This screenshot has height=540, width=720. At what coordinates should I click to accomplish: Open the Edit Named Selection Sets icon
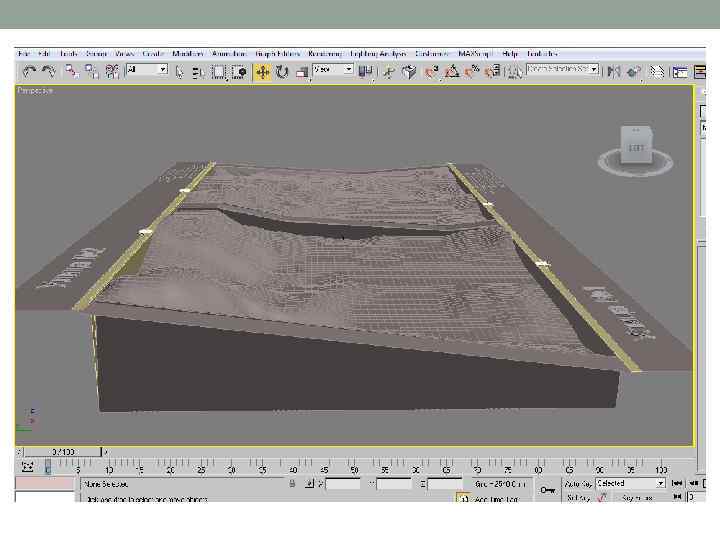click(514, 72)
